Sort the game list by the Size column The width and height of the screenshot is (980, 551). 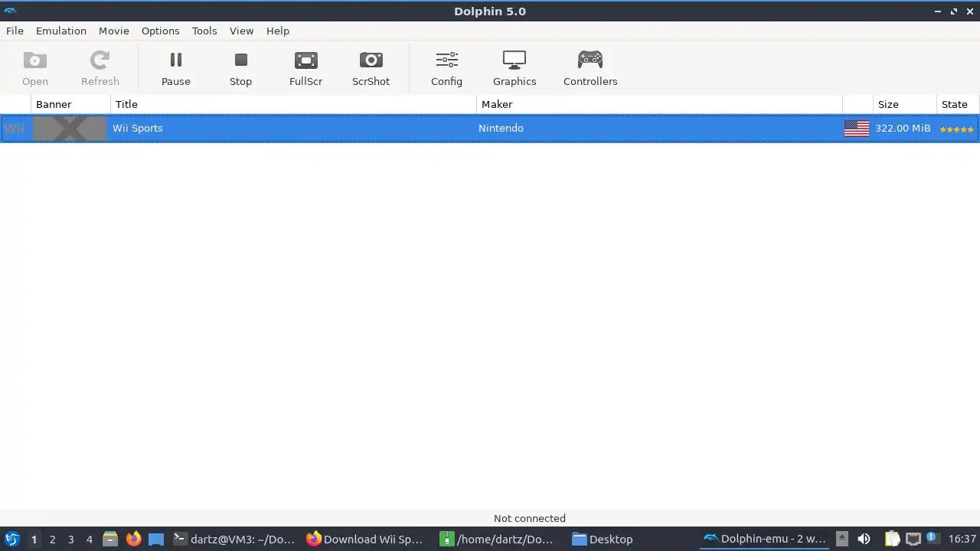pyautogui.click(x=905, y=104)
